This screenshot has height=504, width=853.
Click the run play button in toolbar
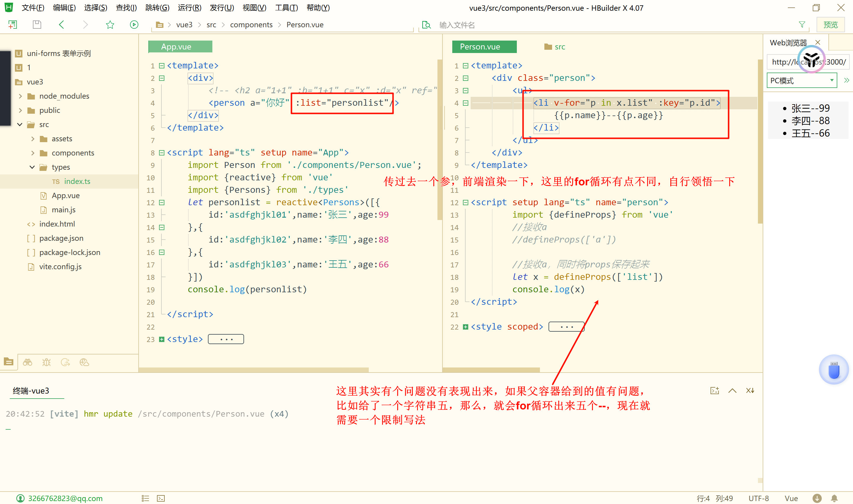pyautogui.click(x=134, y=25)
